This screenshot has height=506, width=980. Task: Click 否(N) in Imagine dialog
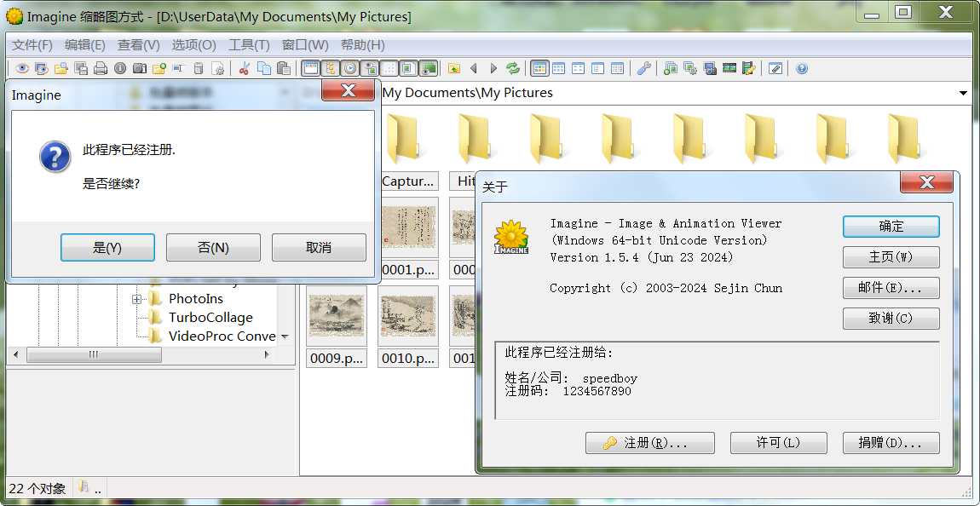[x=213, y=247]
